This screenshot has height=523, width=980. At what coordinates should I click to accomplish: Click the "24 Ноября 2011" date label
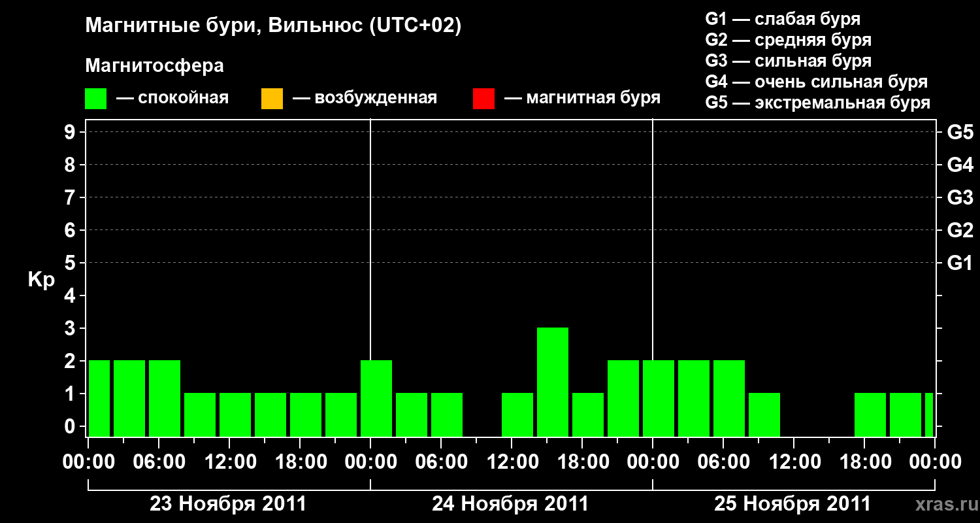510,504
